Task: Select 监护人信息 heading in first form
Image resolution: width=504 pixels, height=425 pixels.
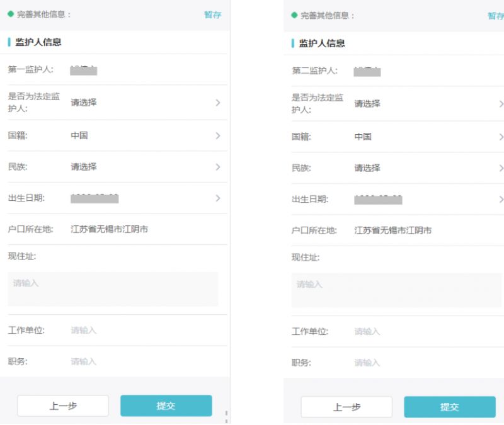Action: [x=38, y=42]
